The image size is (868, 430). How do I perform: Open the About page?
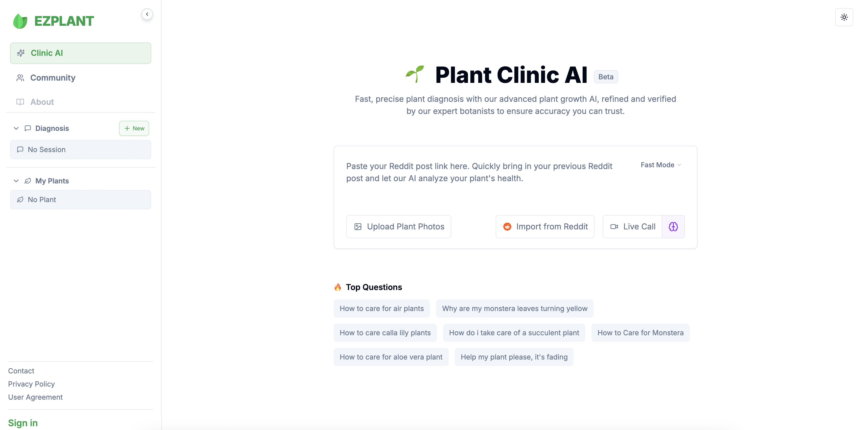[42, 102]
